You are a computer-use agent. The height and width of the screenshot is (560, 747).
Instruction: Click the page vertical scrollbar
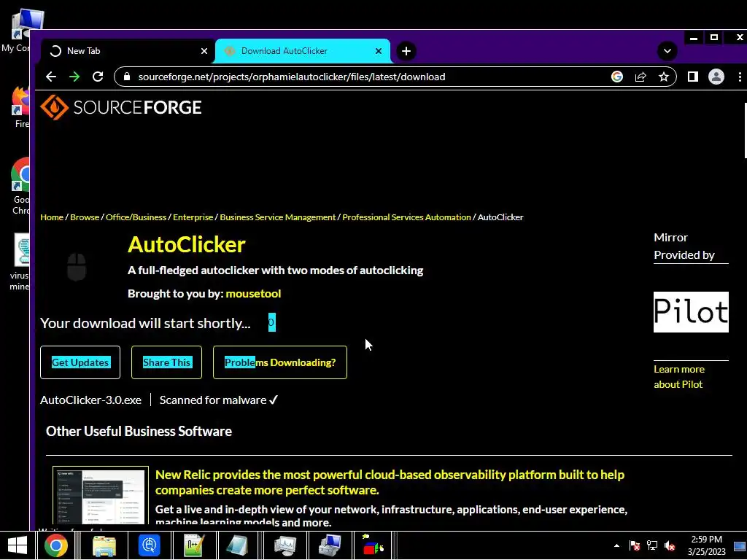pos(745,131)
